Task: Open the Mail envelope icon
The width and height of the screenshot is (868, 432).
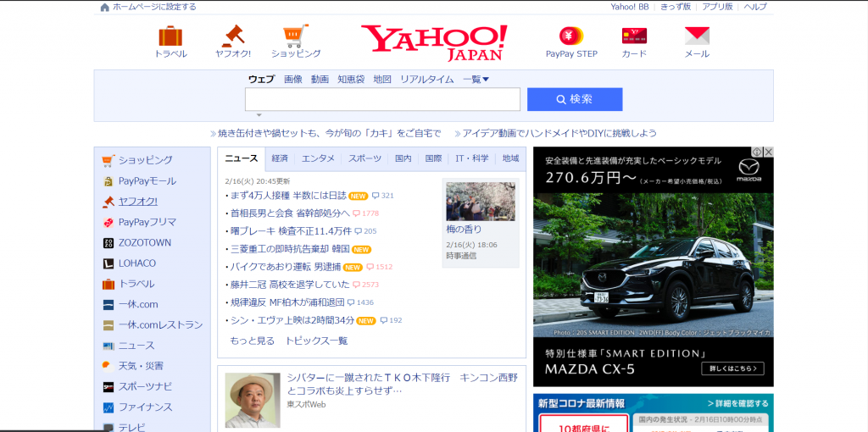Action: coord(697,36)
